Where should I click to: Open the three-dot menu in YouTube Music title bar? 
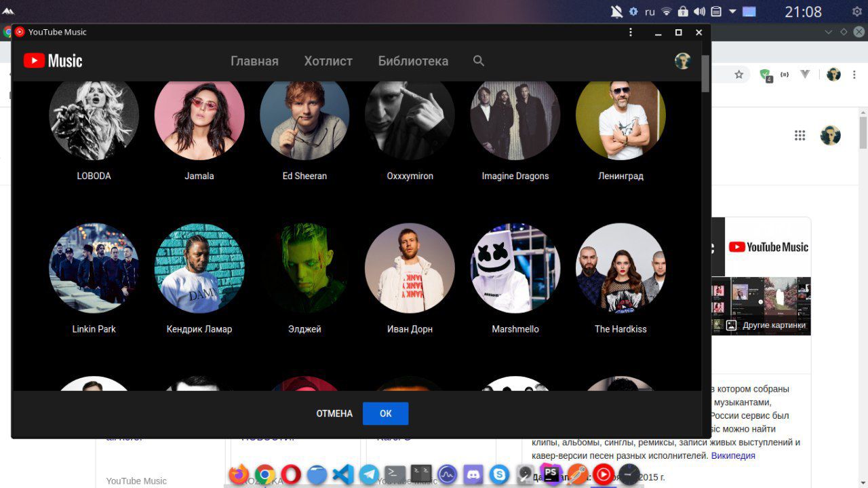pyautogui.click(x=631, y=32)
